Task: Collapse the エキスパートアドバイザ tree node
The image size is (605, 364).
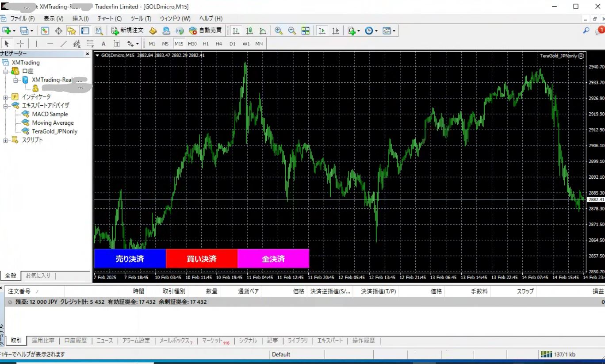Action: point(5,106)
